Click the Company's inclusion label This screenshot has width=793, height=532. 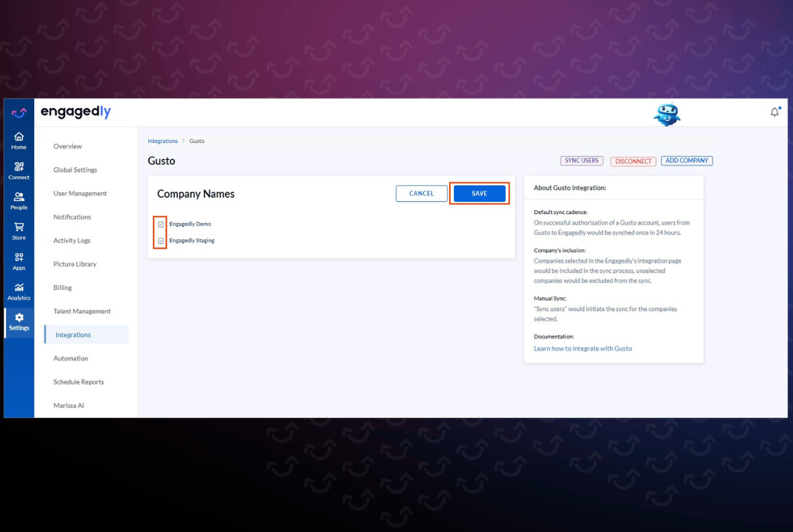pos(559,250)
